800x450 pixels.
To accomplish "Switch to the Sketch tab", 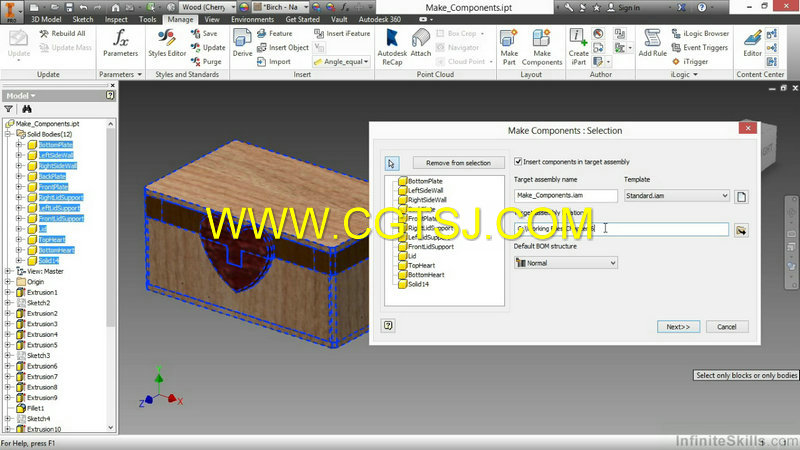I will pyautogui.click(x=83, y=19).
